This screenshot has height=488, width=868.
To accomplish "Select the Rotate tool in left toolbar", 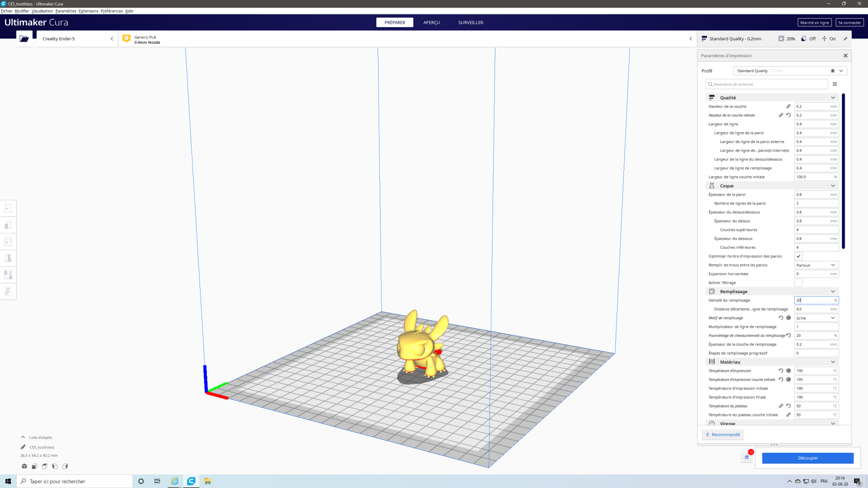I will pos(8,241).
